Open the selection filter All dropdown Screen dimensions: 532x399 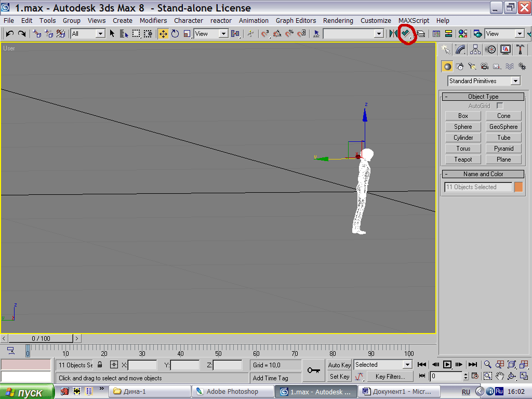[87, 34]
